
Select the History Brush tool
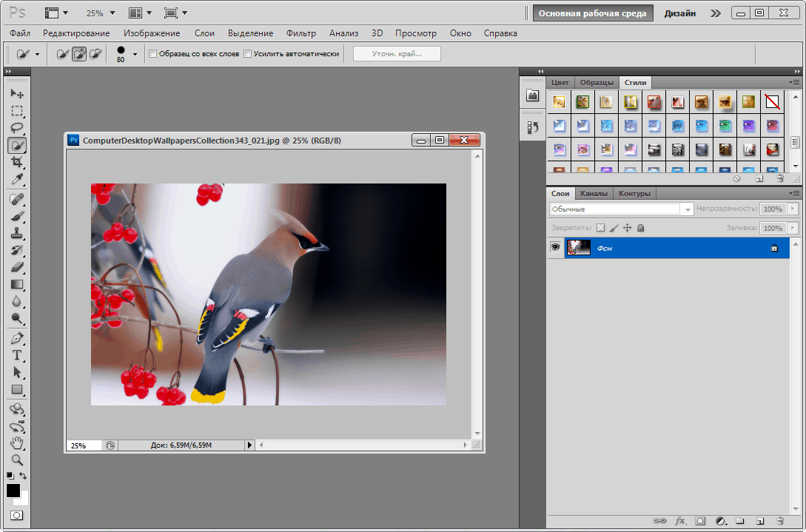[17, 250]
